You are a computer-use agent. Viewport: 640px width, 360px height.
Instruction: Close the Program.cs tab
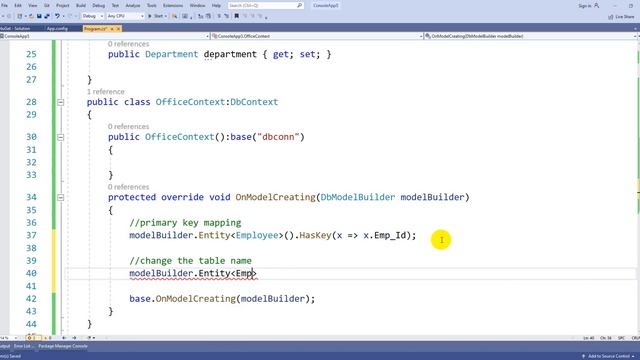point(118,29)
